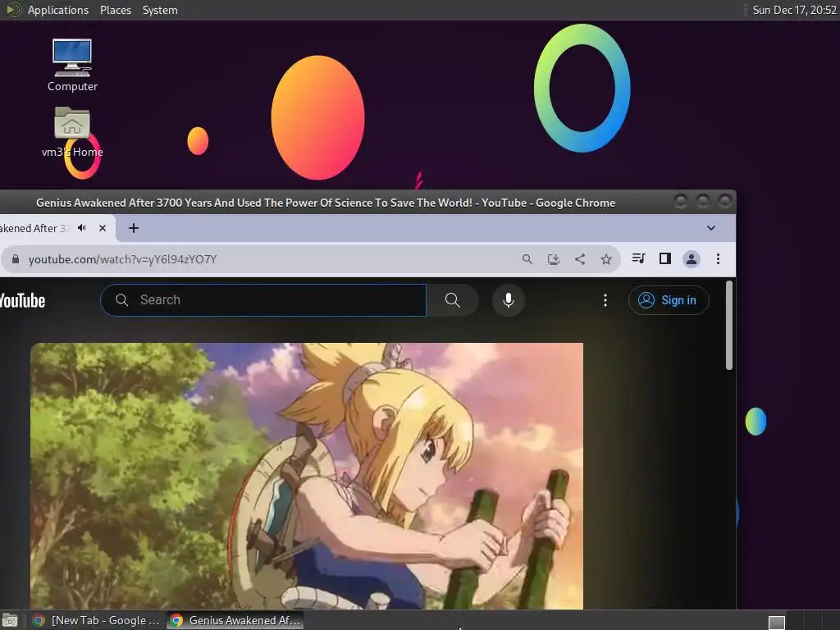Open YouTube settings three-dot menu
Screen dimensions: 840x630
point(605,300)
